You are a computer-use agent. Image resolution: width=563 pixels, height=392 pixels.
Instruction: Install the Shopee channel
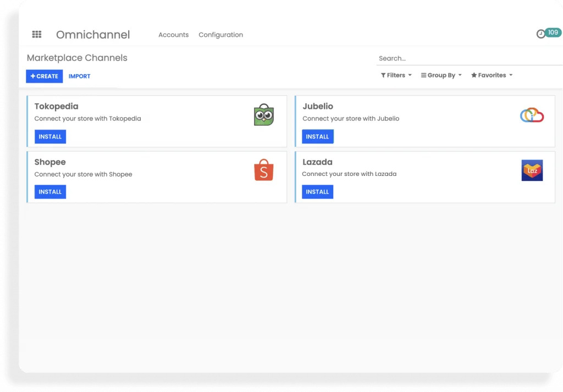[50, 192]
